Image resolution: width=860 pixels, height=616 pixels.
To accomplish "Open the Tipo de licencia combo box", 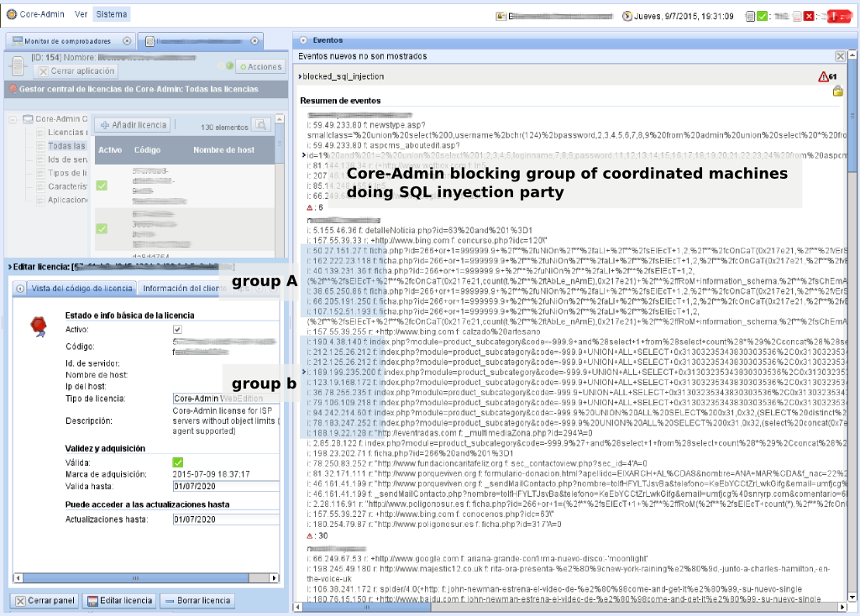I will 226,399.
